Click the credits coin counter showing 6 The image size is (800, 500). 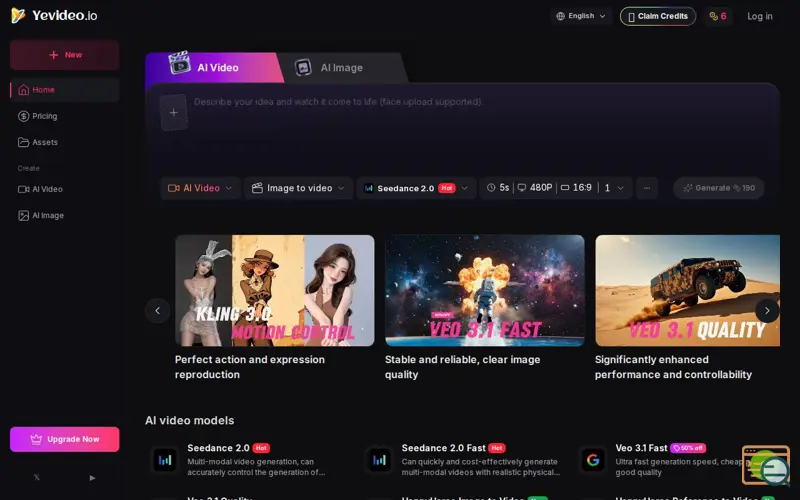(x=718, y=16)
